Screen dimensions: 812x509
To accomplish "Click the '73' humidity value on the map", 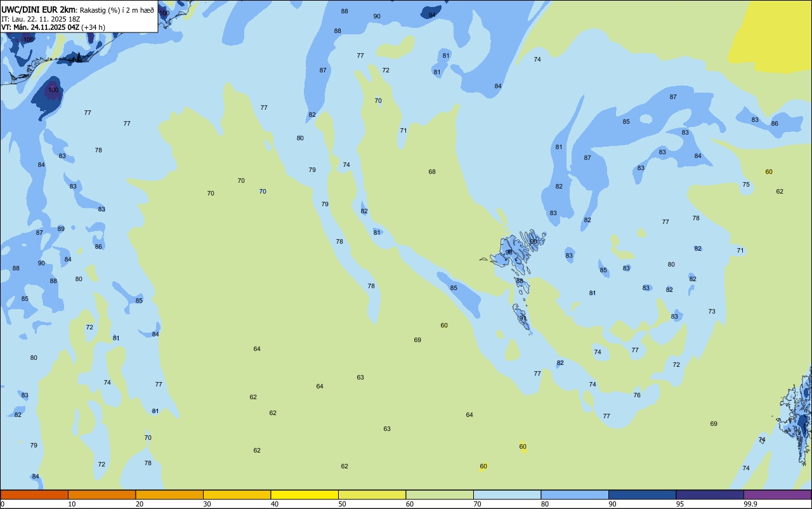I will (712, 312).
